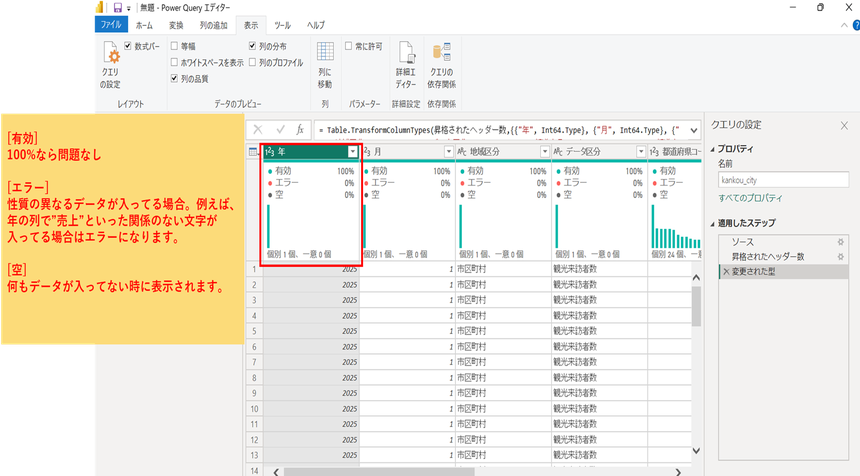Select row number 5
The height and width of the screenshot is (476, 860).
coord(254,331)
